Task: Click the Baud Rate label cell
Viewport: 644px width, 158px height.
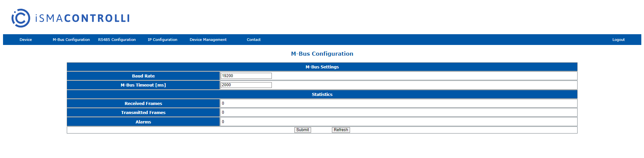Action: click(x=143, y=76)
